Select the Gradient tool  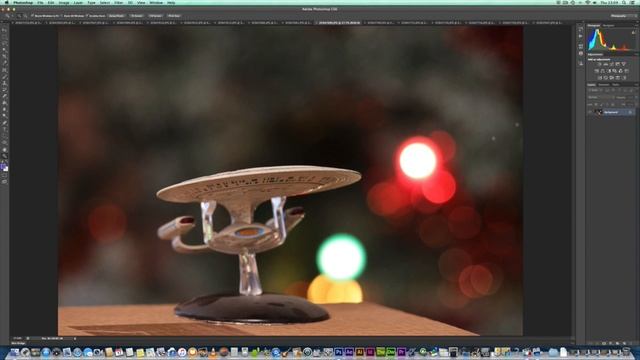click(x=5, y=103)
